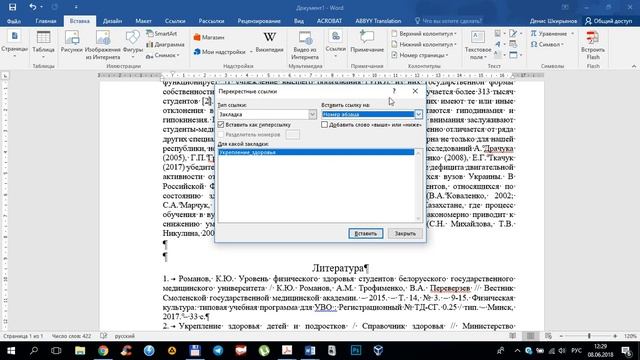640x360 pixels.
Task: Click the 'Что вы хотите сделать?' search box
Action: tap(448, 21)
